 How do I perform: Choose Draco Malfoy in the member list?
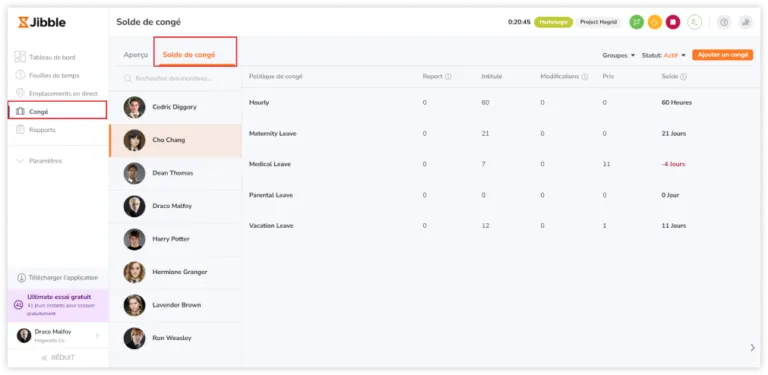[175, 206]
